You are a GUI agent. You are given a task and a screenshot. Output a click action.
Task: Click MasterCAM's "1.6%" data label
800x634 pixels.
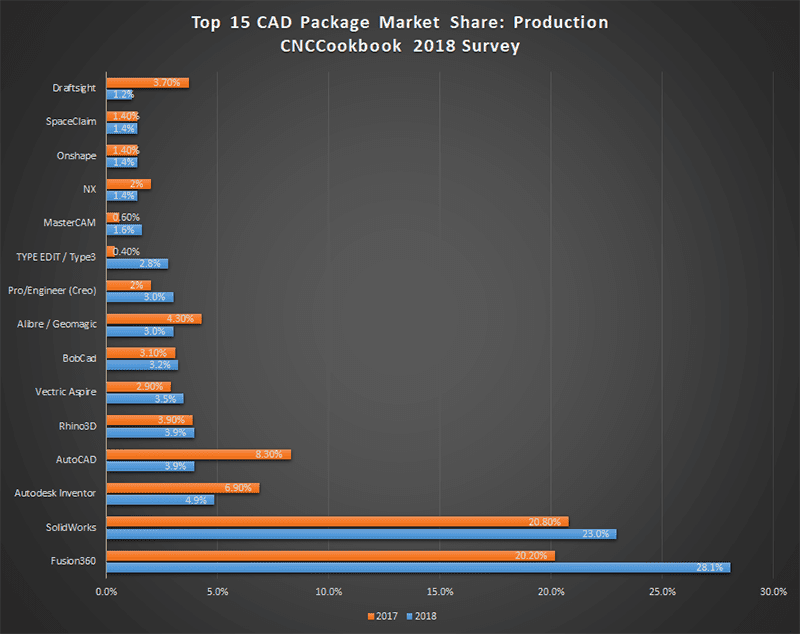124,230
